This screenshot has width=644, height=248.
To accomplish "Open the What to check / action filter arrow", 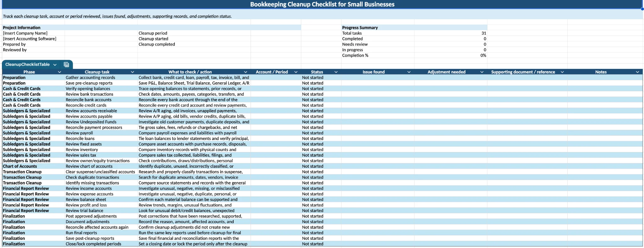I will click(x=246, y=72).
